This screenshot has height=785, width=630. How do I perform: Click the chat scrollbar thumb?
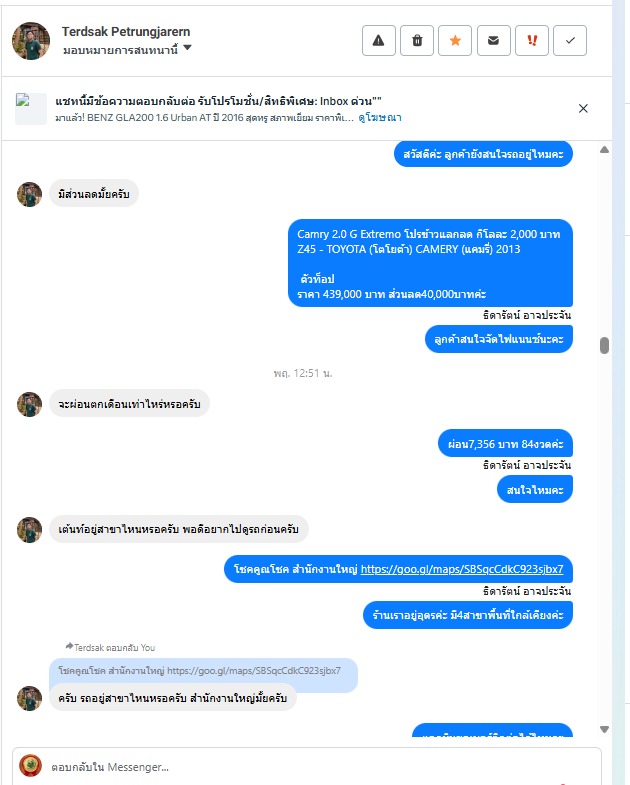tap(604, 345)
